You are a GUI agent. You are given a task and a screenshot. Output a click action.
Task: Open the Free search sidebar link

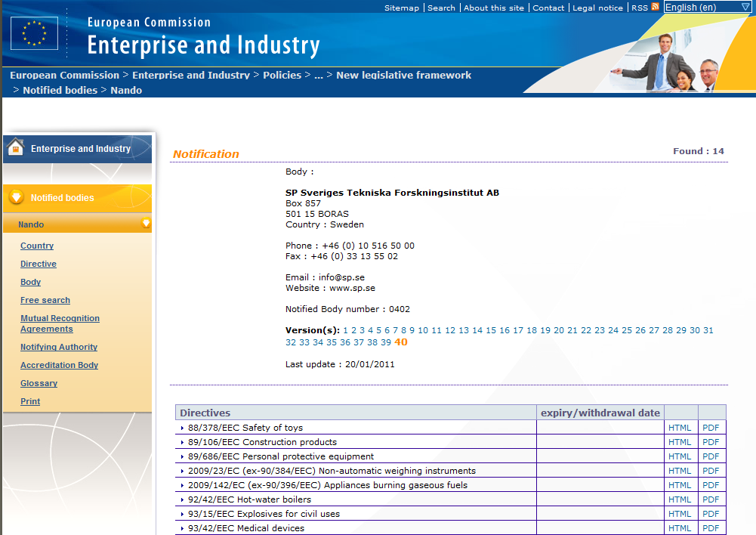coord(45,300)
